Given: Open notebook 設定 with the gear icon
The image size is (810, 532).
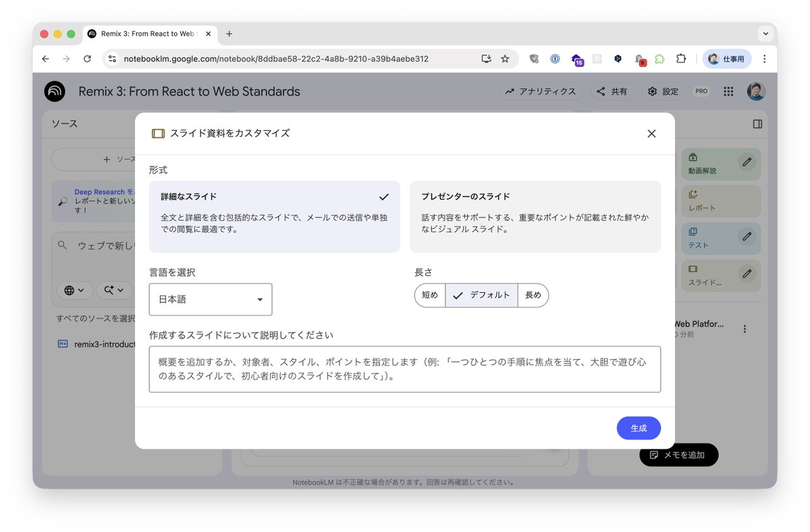Looking at the screenshot, I should pyautogui.click(x=651, y=90).
